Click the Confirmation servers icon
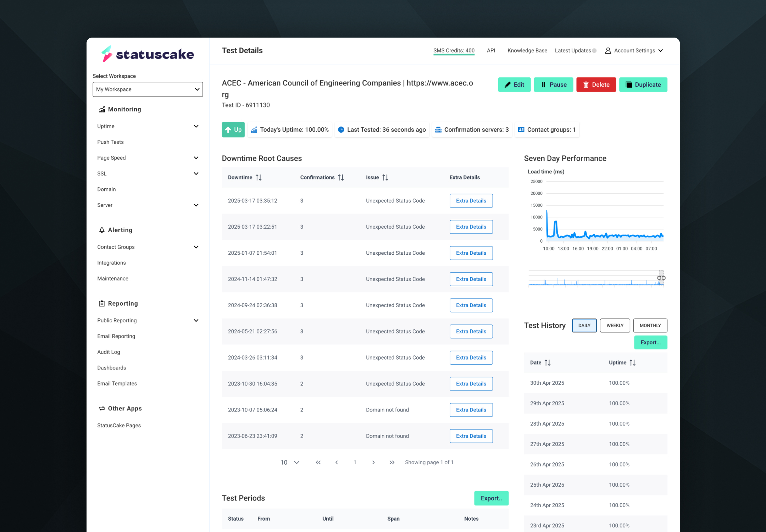The width and height of the screenshot is (766, 532). [438, 130]
